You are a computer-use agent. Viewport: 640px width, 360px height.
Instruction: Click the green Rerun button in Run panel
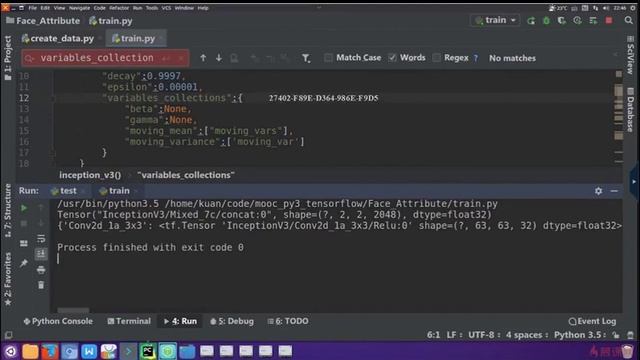point(24,208)
